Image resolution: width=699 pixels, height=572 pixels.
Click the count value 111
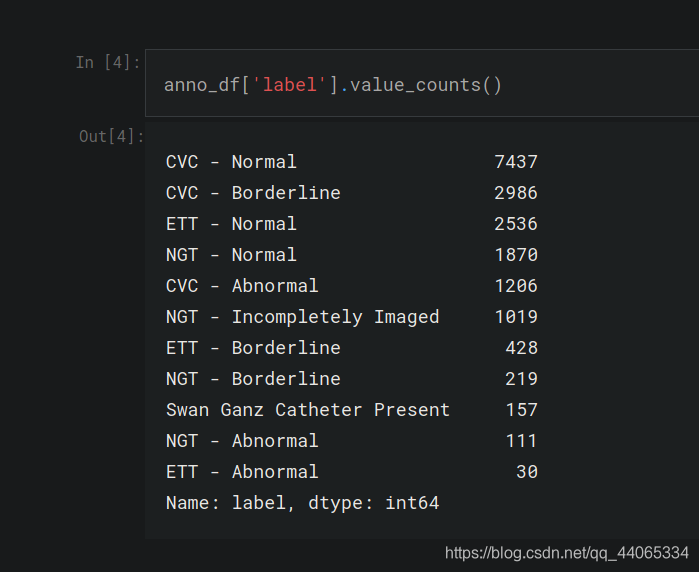click(522, 441)
